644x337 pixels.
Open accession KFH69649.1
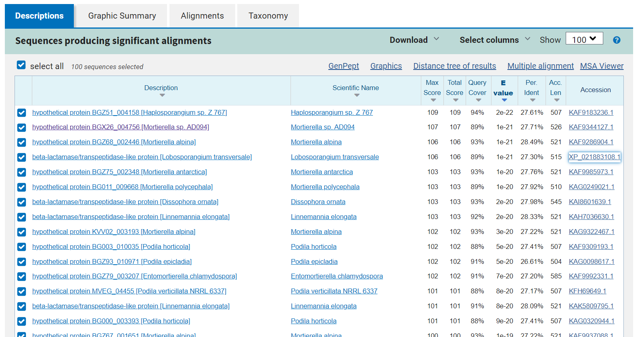click(x=588, y=291)
